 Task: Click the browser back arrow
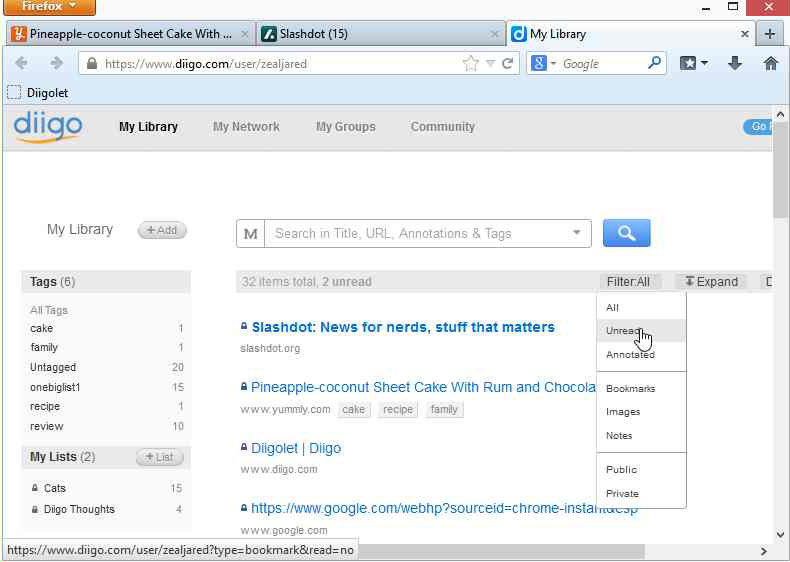[x=22, y=64]
